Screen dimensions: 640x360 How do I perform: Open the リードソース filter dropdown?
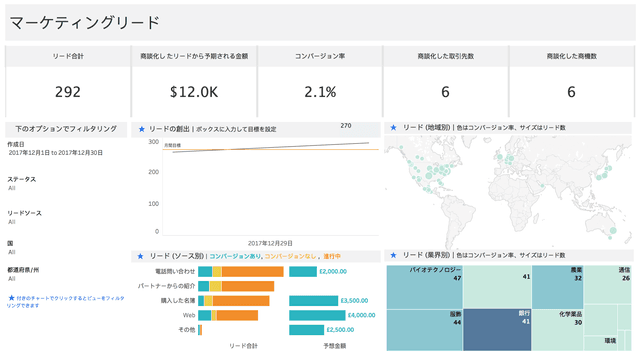[12, 222]
